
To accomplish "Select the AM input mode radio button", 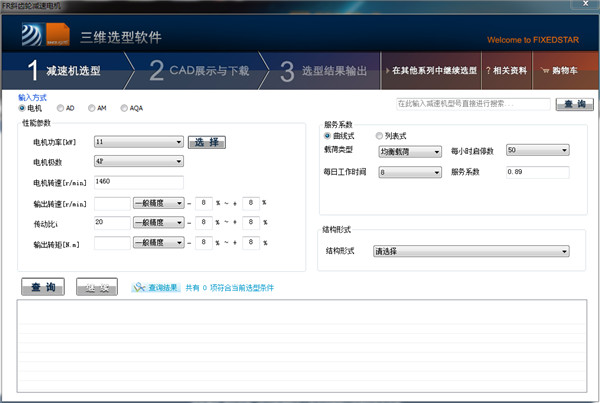I will click(x=91, y=108).
